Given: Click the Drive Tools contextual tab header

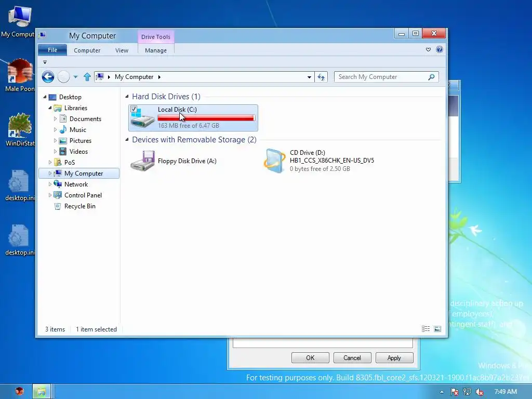Looking at the screenshot, I should (156, 37).
